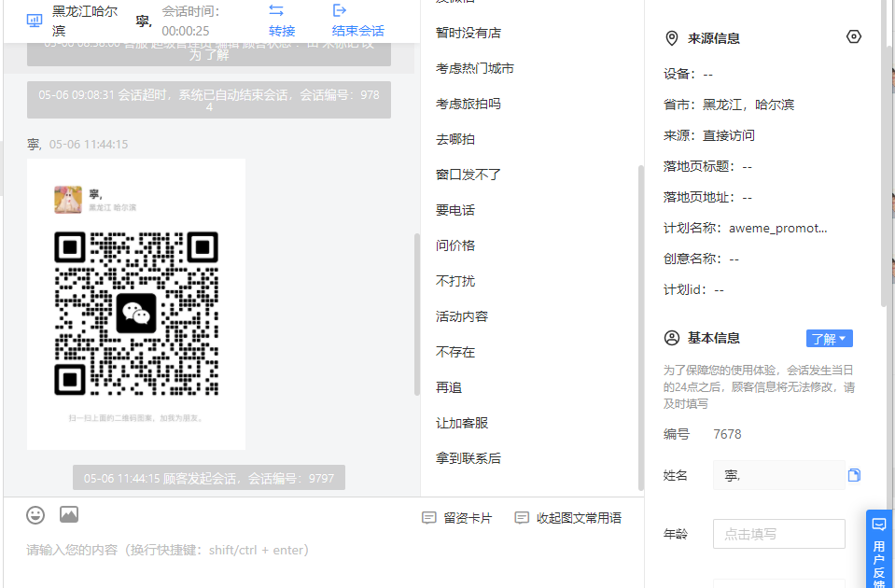Select quick phrase 窗口发不了
Image resolution: width=895 pixels, height=588 pixels.
468,175
